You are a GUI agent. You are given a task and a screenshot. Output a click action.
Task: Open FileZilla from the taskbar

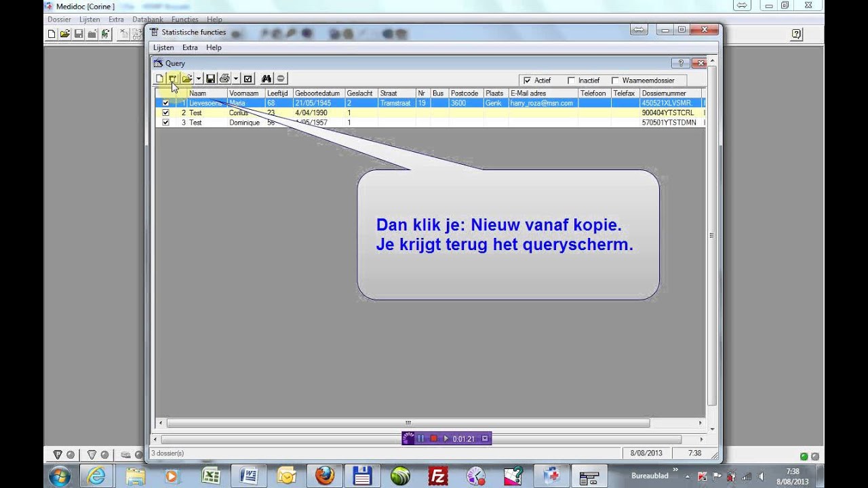pyautogui.click(x=439, y=476)
